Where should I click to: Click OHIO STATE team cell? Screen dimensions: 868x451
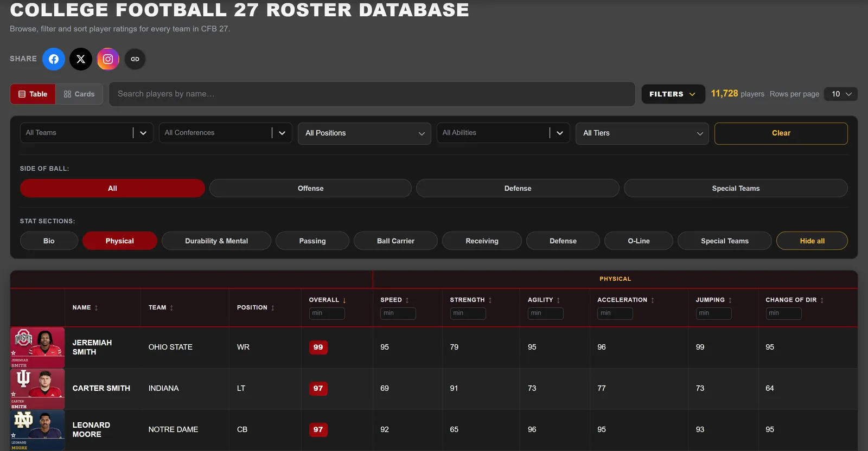point(170,347)
